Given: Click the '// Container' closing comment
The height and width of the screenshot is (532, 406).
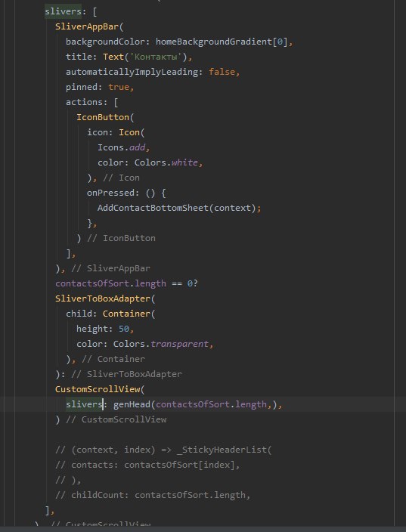Looking at the screenshot, I should [x=113, y=359].
